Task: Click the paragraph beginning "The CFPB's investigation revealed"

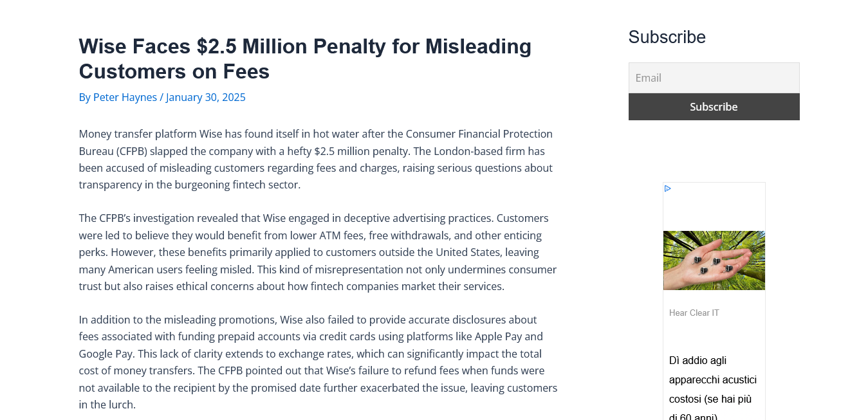Action: pos(318,252)
